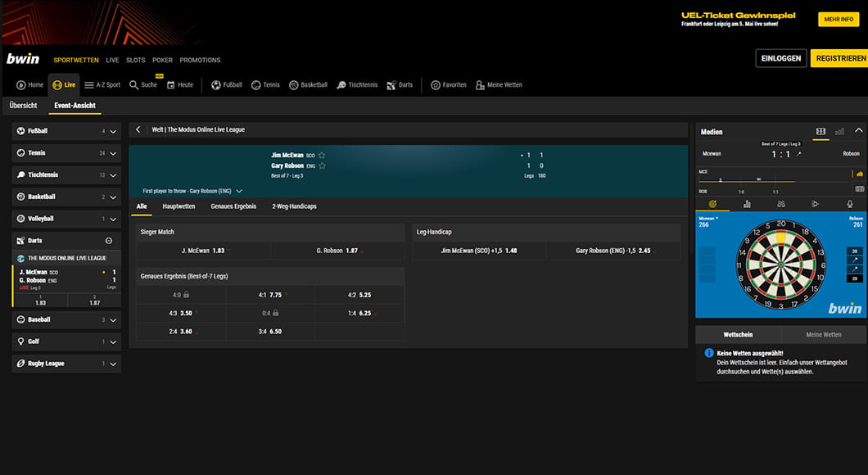Go to Tischtennis via top nav icon
This screenshot has width=868, height=475.
(x=341, y=85)
